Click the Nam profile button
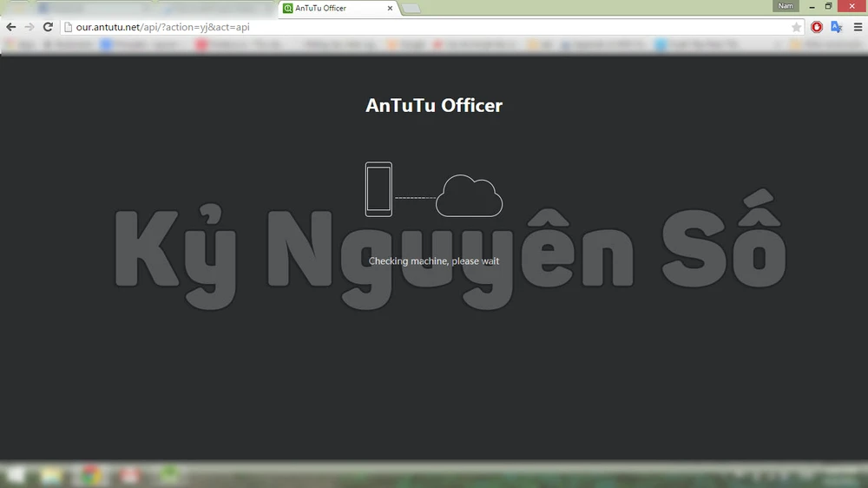Image resolution: width=868 pixels, height=488 pixels. 786,6
